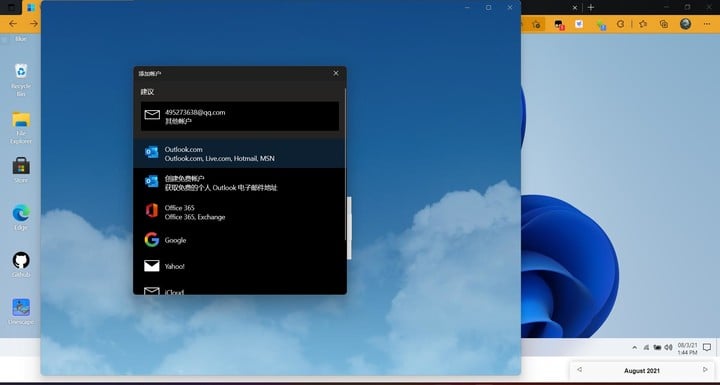Viewport: 720px width, 385px height.
Task: Click the circular C extension icon
Action: coord(620,24)
